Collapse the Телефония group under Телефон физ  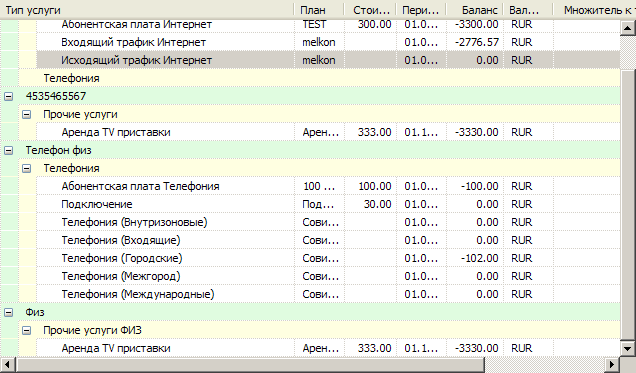click(26, 168)
